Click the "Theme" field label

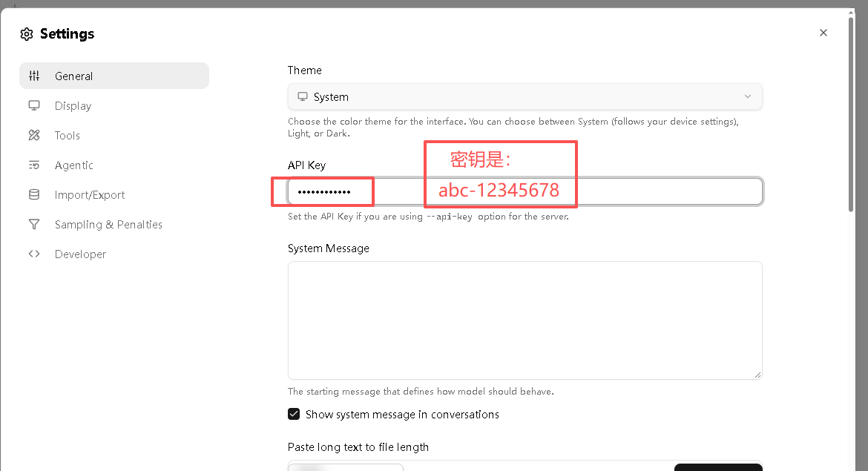pos(304,70)
